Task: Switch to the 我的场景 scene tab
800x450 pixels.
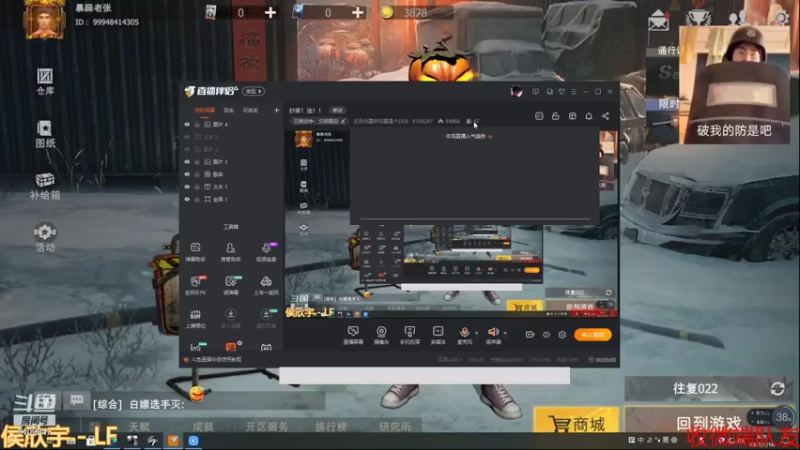Action: tap(205, 110)
